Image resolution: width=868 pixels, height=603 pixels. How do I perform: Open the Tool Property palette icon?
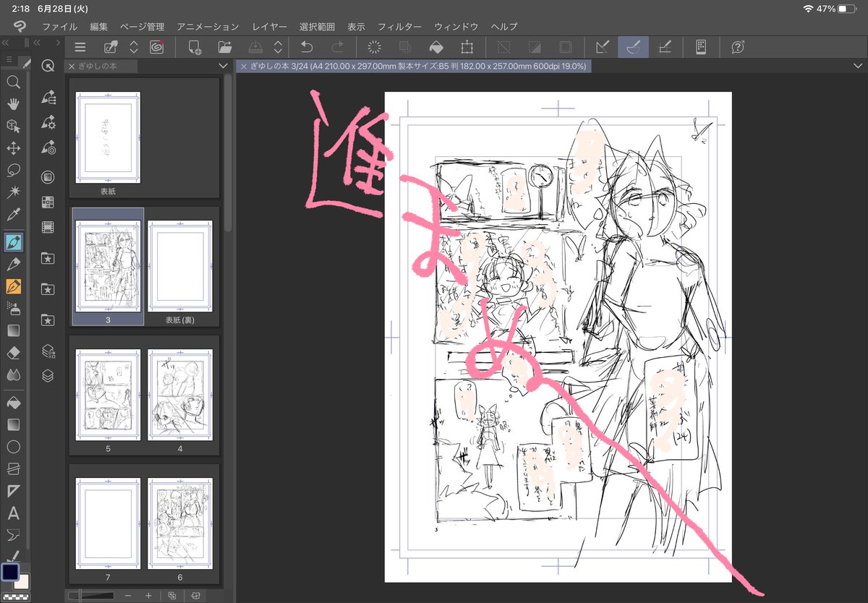click(x=48, y=122)
